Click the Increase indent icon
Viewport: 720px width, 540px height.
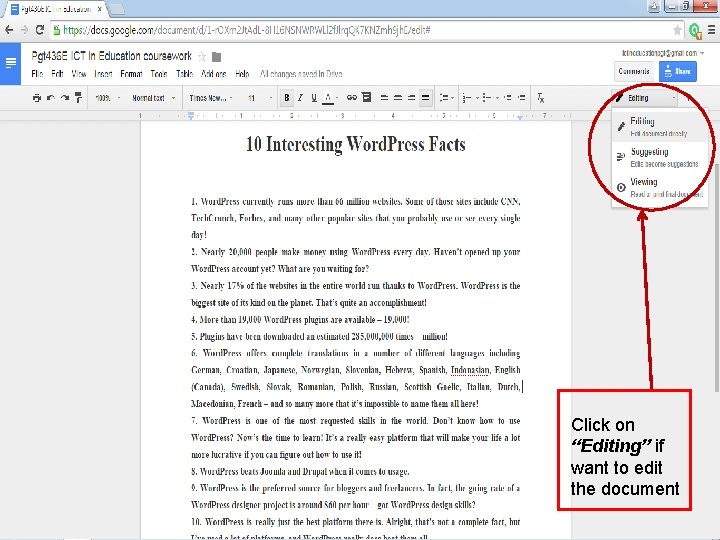[521, 98]
